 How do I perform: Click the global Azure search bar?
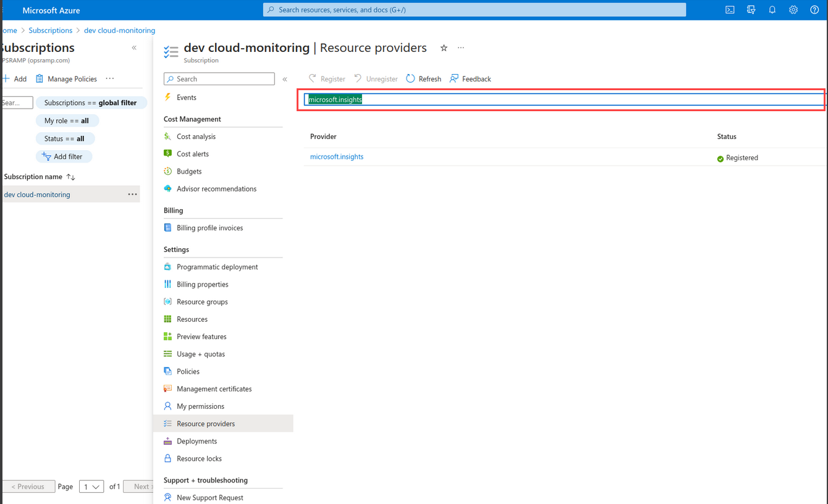tap(475, 10)
